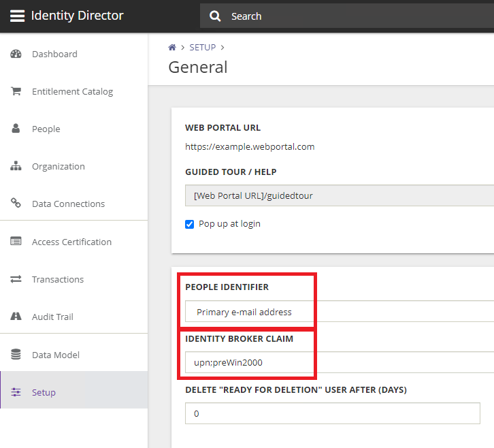
Task: Click the Audit Trail road icon
Action: pyautogui.click(x=16, y=317)
